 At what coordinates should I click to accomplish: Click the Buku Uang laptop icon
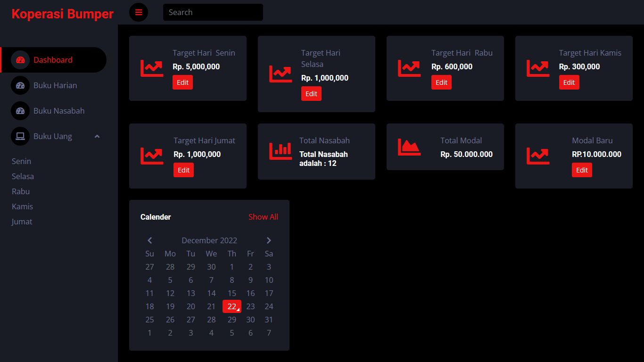(x=20, y=136)
